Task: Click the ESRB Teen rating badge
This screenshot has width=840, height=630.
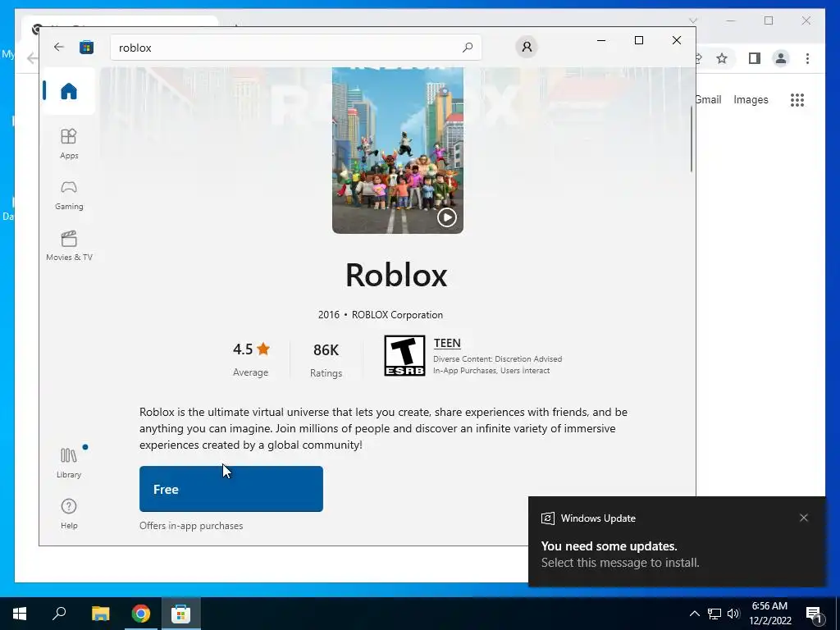Action: click(x=404, y=356)
